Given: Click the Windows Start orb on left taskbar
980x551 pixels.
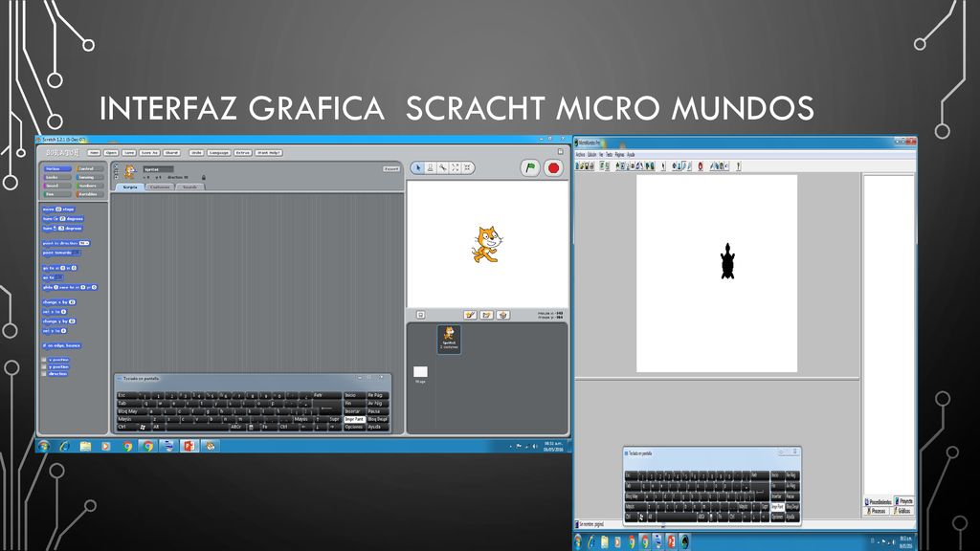Looking at the screenshot, I should coord(44,446).
